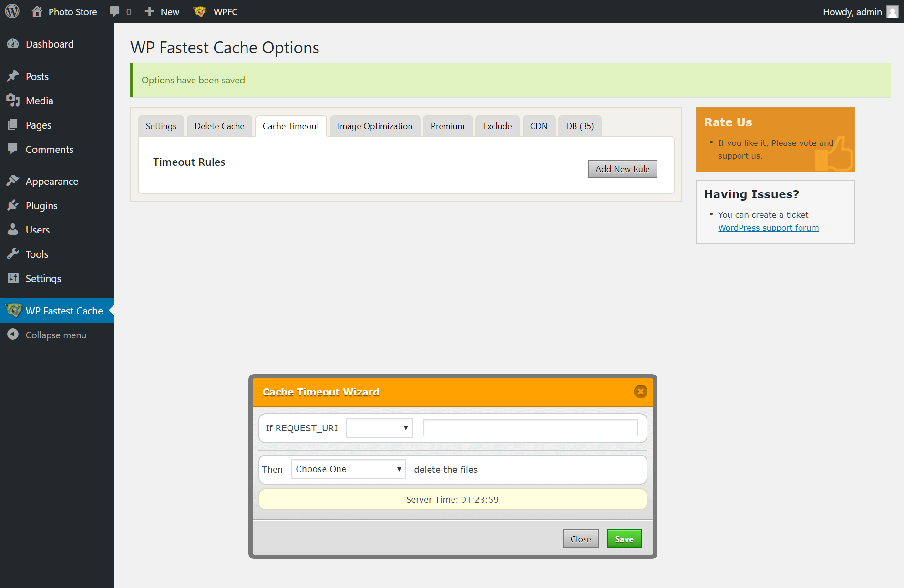Open Plugins menu item
Screen dimensions: 904x588
pyautogui.click(x=41, y=205)
